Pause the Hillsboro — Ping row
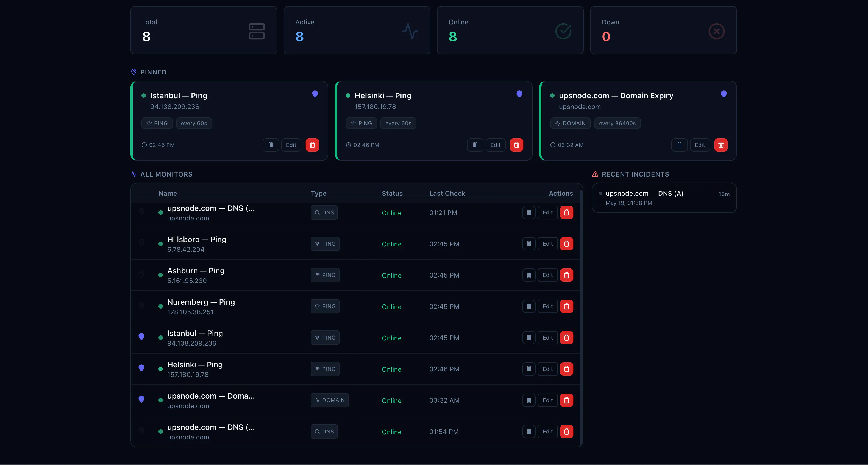 tap(529, 244)
